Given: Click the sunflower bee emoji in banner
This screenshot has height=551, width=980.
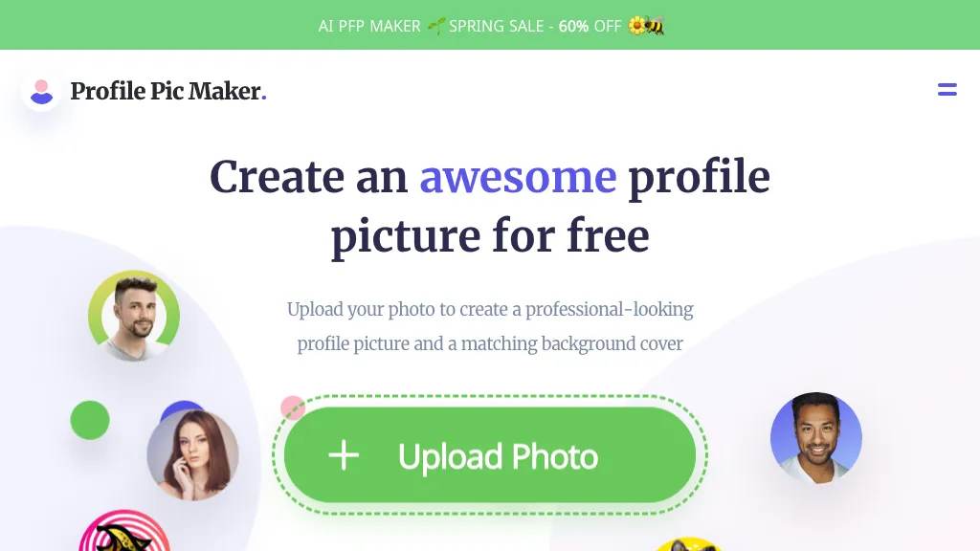Looking at the screenshot, I should pyautogui.click(x=646, y=26).
